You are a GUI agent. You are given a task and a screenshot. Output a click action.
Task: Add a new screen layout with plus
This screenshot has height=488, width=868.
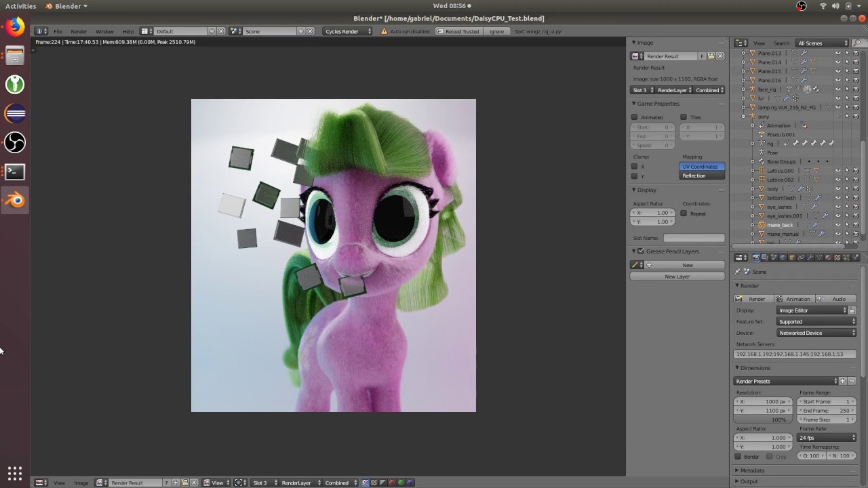click(212, 31)
